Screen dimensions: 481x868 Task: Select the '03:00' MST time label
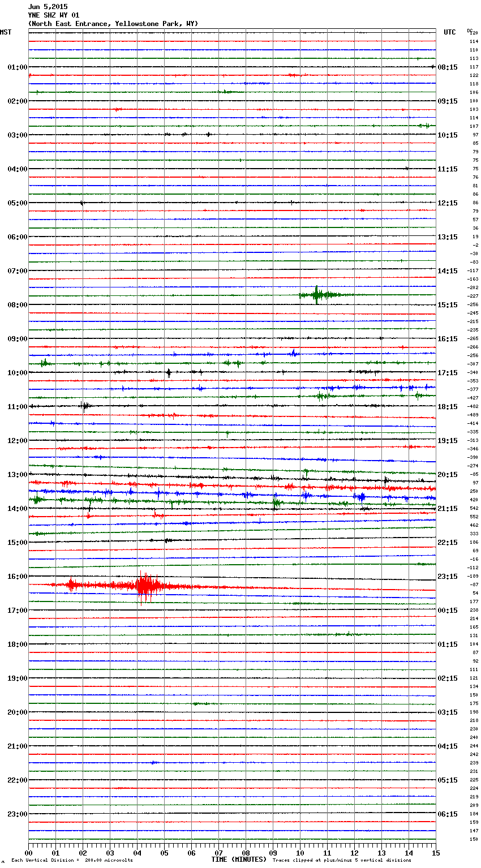click(17, 135)
